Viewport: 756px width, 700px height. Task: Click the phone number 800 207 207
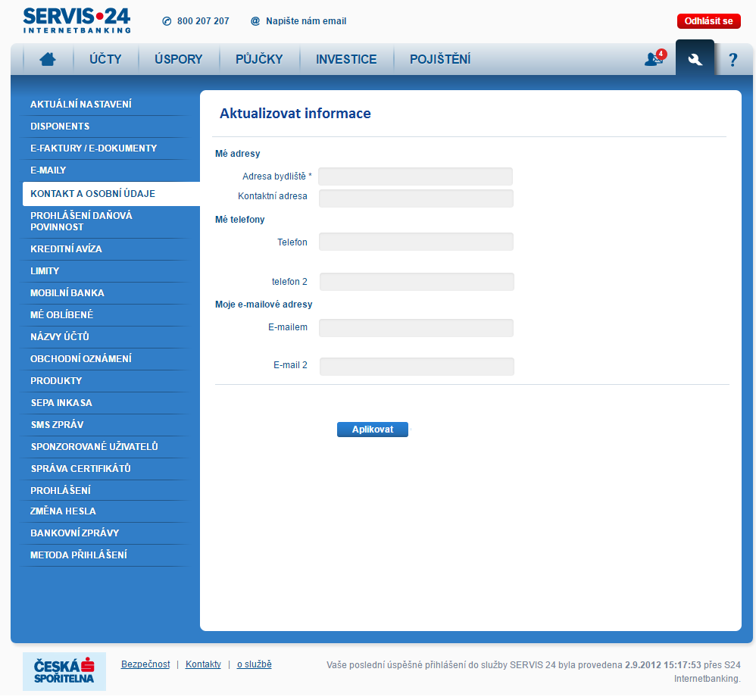click(203, 21)
